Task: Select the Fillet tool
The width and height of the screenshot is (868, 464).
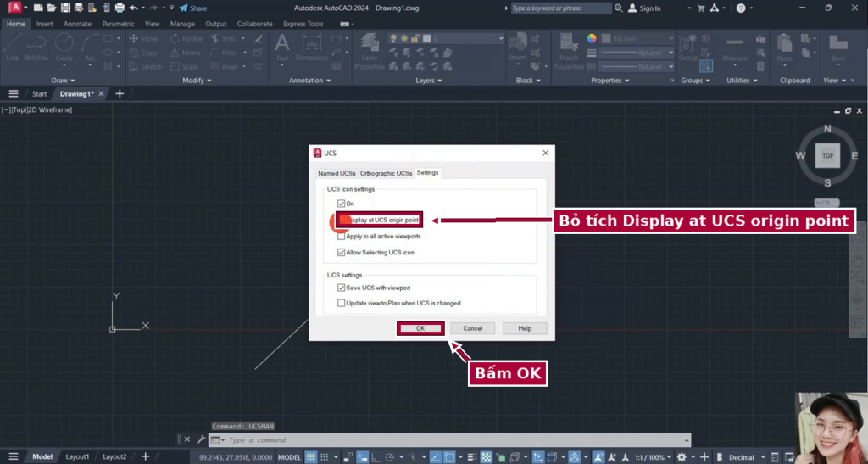Action: pyautogui.click(x=224, y=53)
